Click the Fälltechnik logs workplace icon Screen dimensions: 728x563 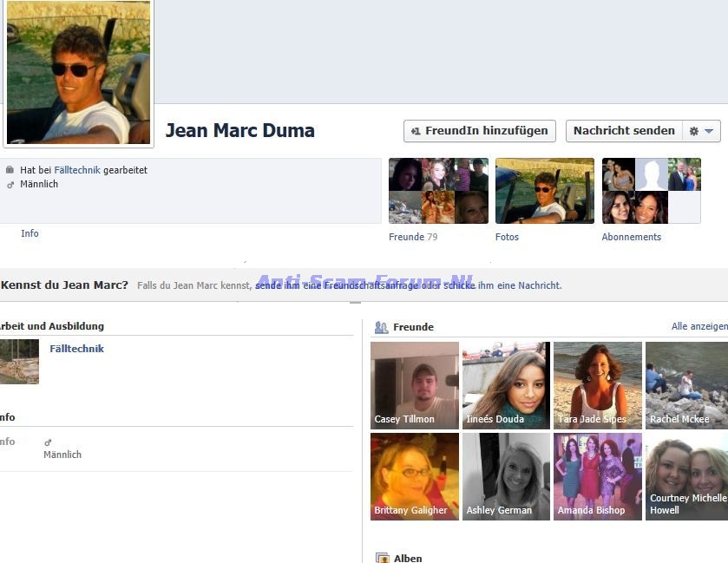coord(19,362)
